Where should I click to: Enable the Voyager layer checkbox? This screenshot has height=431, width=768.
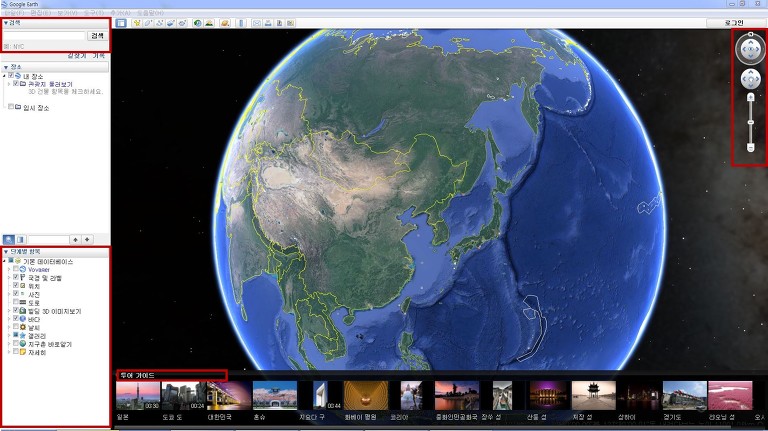tap(16, 269)
